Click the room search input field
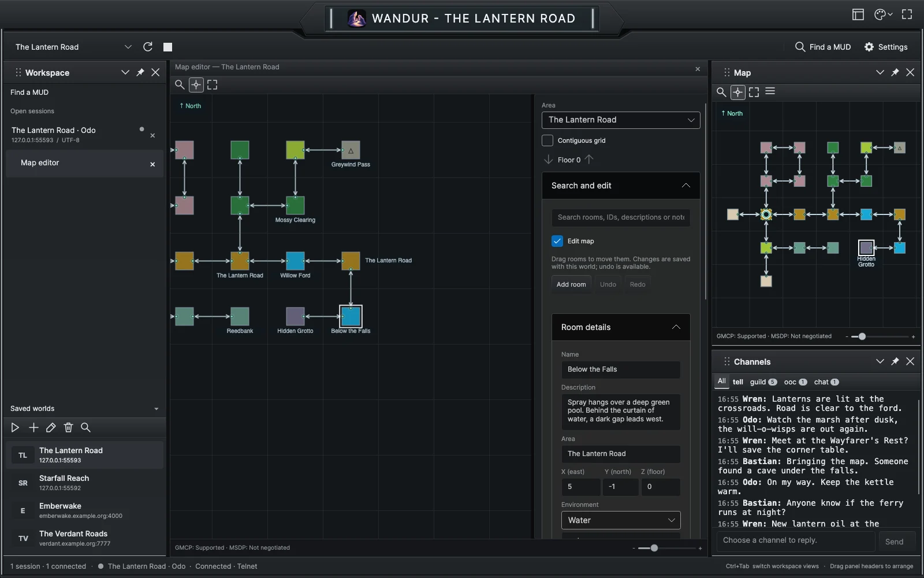The height and width of the screenshot is (578, 924). point(621,218)
